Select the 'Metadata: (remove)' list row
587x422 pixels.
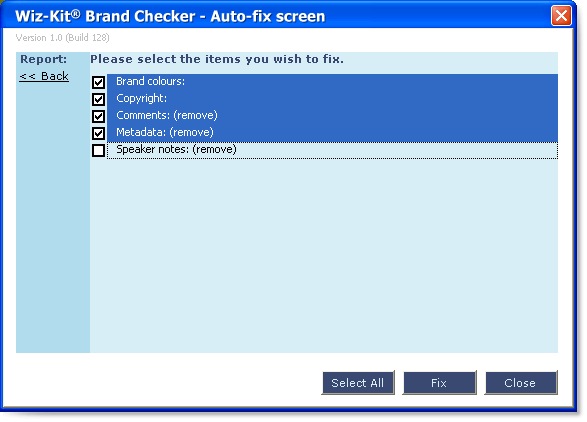pyautogui.click(x=332, y=133)
